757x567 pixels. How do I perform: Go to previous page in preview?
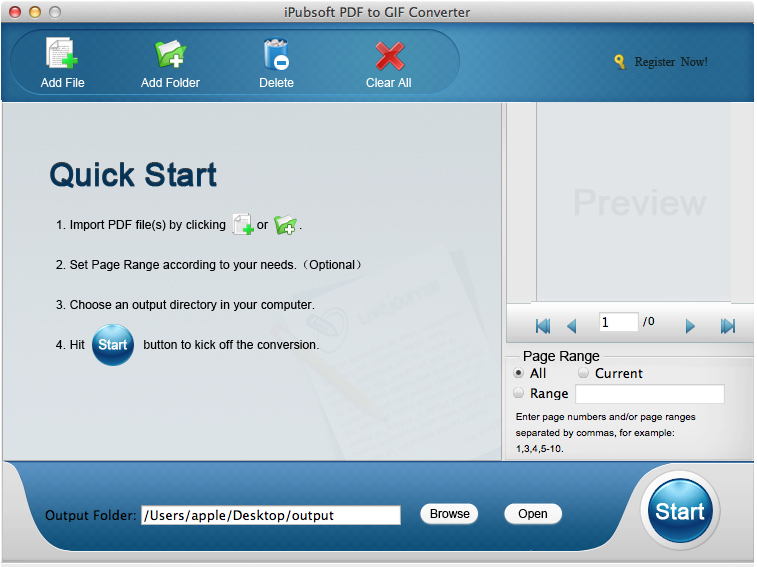[572, 325]
